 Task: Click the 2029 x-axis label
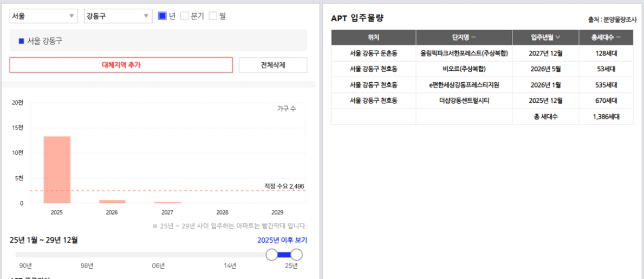[x=278, y=212]
